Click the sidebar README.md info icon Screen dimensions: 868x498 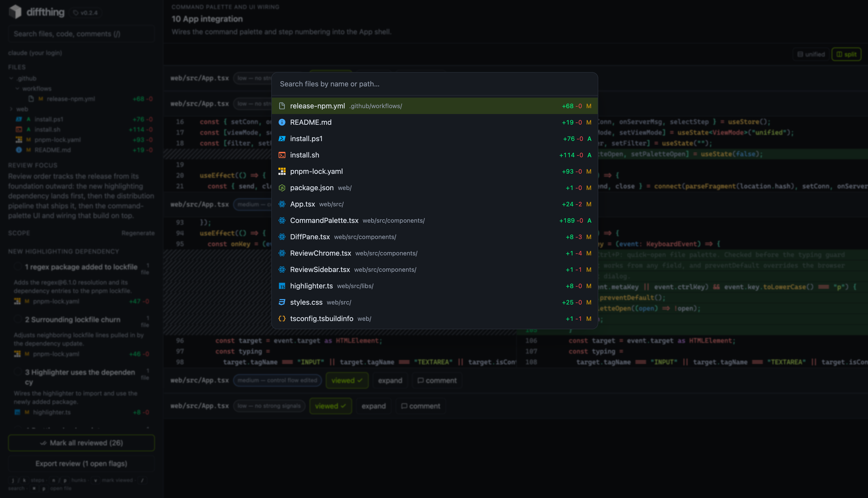coord(19,150)
